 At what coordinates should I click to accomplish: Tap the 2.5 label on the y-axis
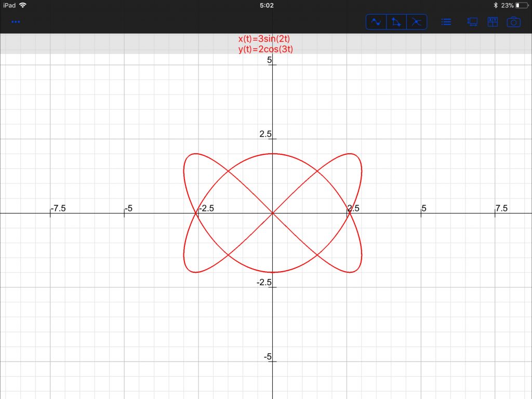click(x=265, y=134)
